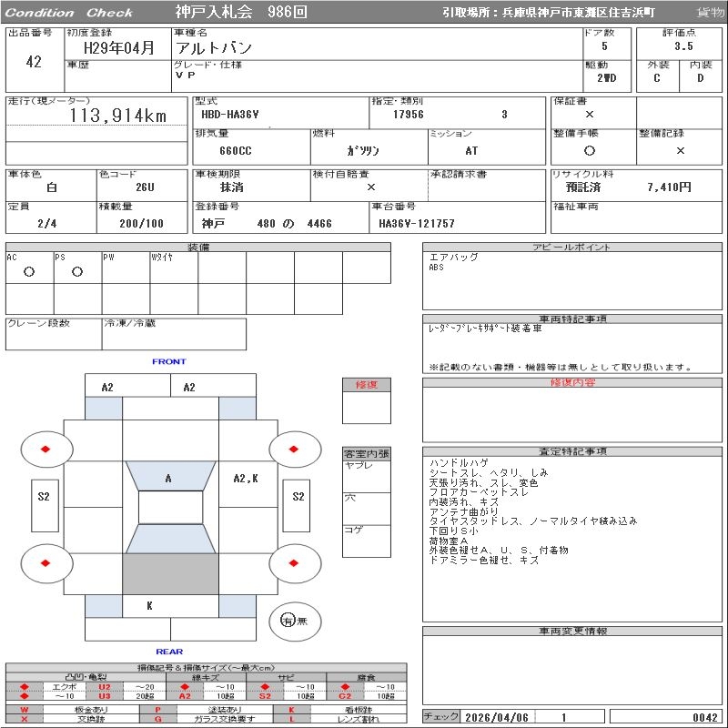Click the A2,K mark on the door panel
Screen dimensions: 728x728
(246, 479)
